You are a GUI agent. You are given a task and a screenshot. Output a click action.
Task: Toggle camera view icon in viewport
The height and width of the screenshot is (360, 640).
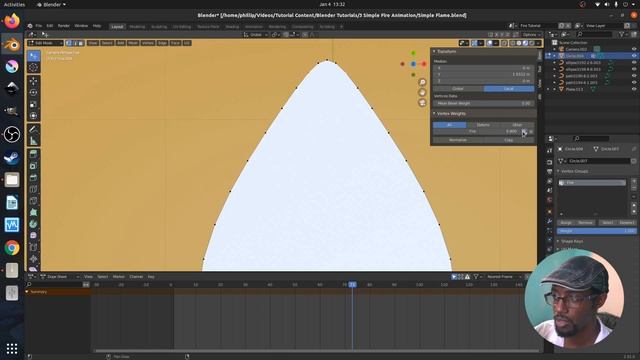[x=422, y=103]
